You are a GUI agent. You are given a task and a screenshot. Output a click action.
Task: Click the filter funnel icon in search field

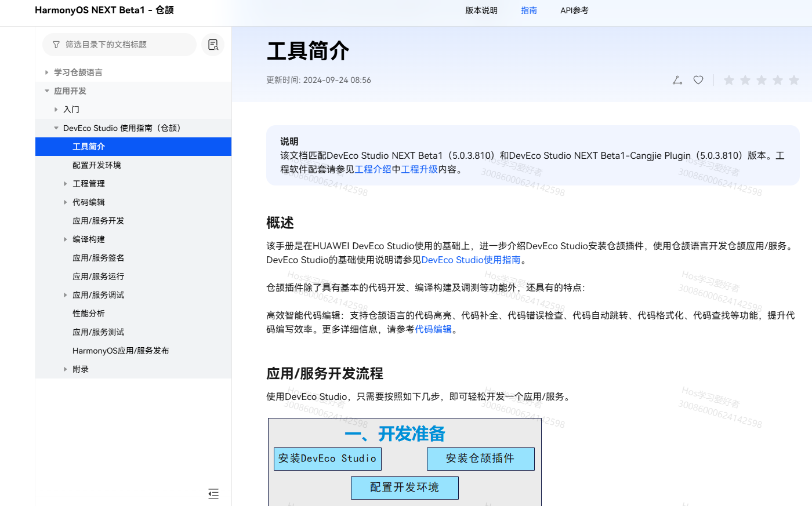56,45
